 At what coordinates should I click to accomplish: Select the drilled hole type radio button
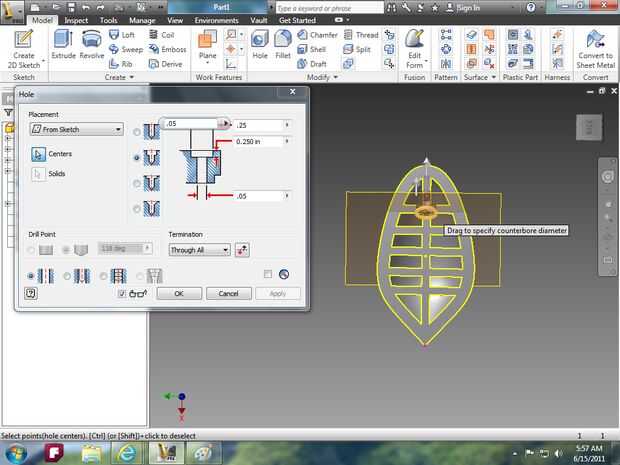137,132
